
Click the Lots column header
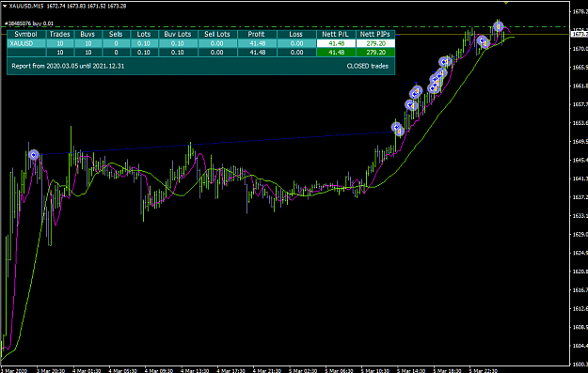pyautogui.click(x=144, y=34)
